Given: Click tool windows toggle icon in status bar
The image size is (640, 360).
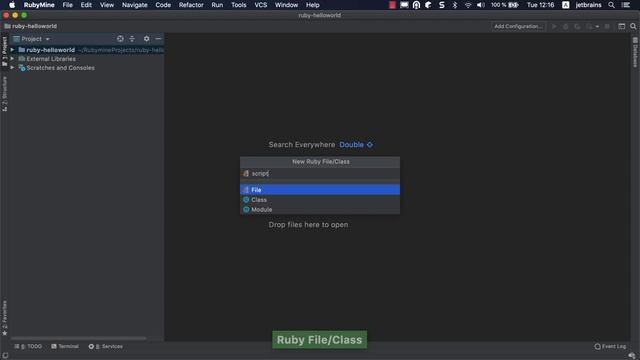Looking at the screenshot, I should click(x=5, y=356).
